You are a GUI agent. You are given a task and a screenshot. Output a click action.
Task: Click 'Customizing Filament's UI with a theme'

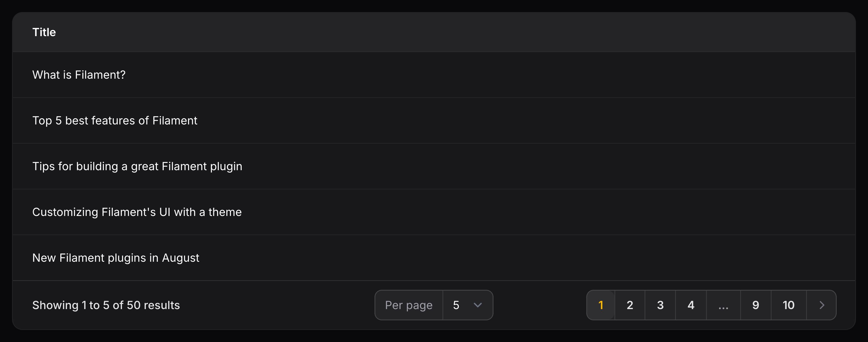137,212
